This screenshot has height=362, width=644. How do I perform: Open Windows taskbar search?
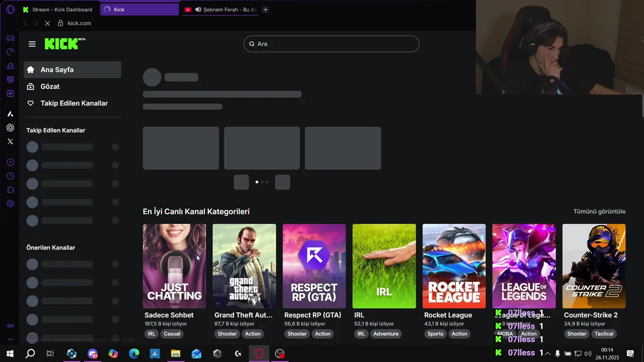[x=30, y=353]
